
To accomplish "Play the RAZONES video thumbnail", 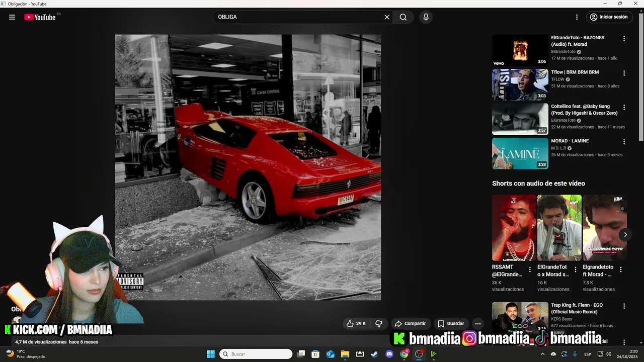I will [520, 50].
